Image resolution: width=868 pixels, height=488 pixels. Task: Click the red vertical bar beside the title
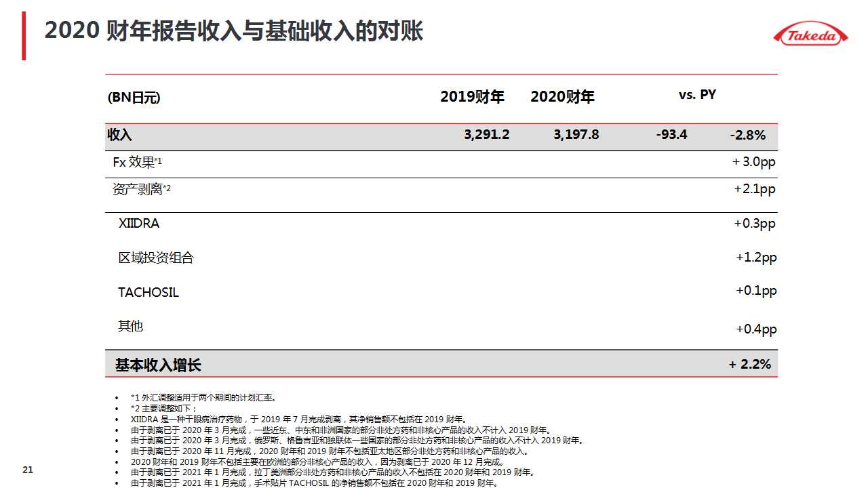coord(24,35)
